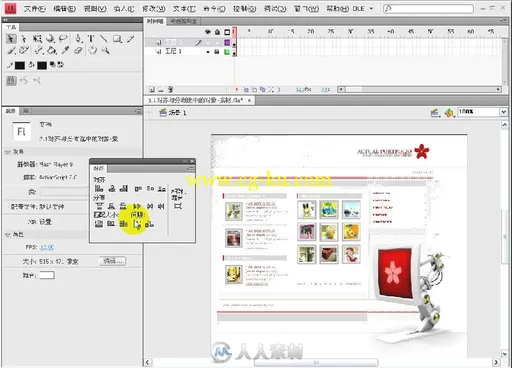Toggle Snap to Objects magnet option
The image size is (512, 368).
(11, 80)
